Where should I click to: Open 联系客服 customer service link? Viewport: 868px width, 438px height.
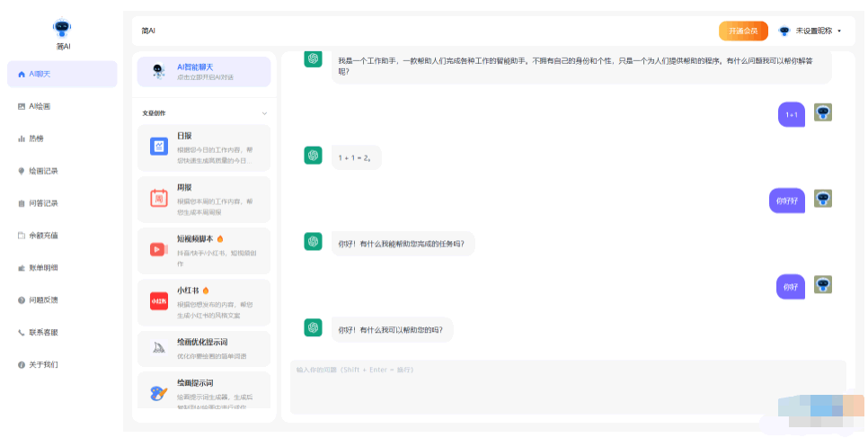pyautogui.click(x=42, y=332)
